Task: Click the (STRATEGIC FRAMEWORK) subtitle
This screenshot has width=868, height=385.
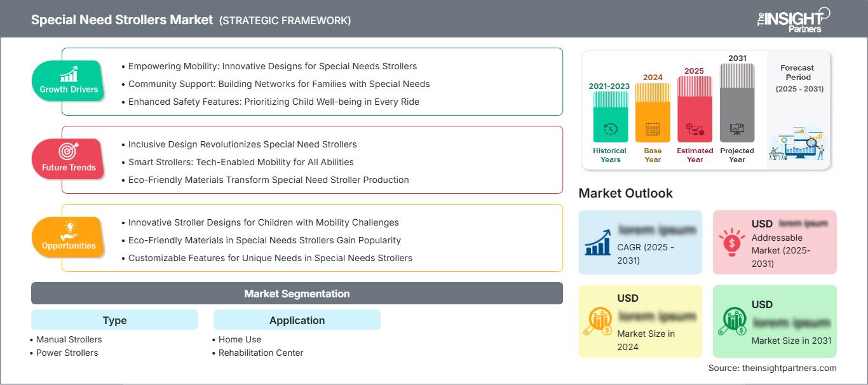Action: (x=285, y=20)
